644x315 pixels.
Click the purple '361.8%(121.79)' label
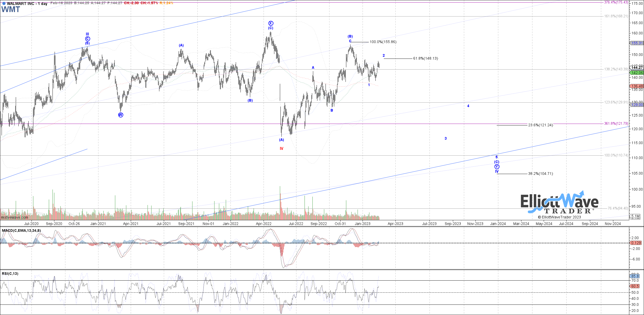coord(616,123)
